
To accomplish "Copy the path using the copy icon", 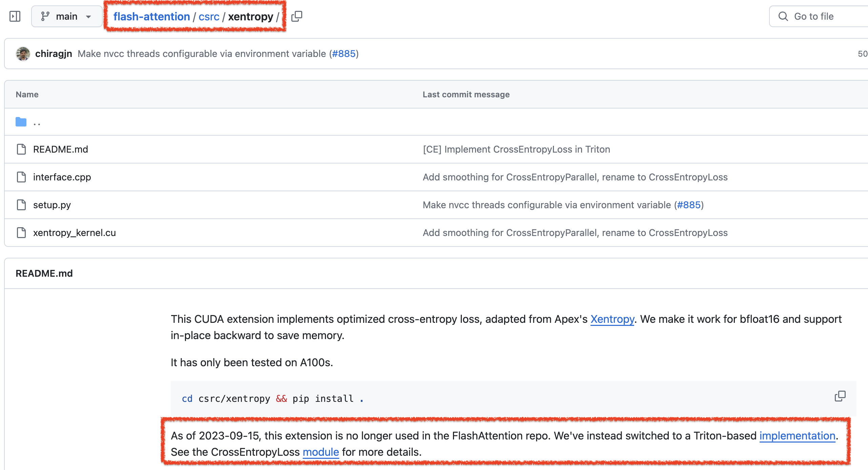I will pyautogui.click(x=297, y=16).
